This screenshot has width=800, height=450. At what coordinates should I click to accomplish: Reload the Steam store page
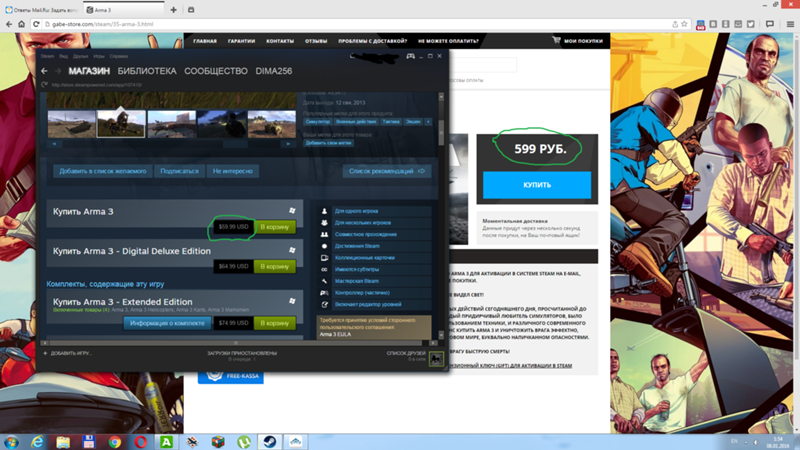[x=44, y=85]
